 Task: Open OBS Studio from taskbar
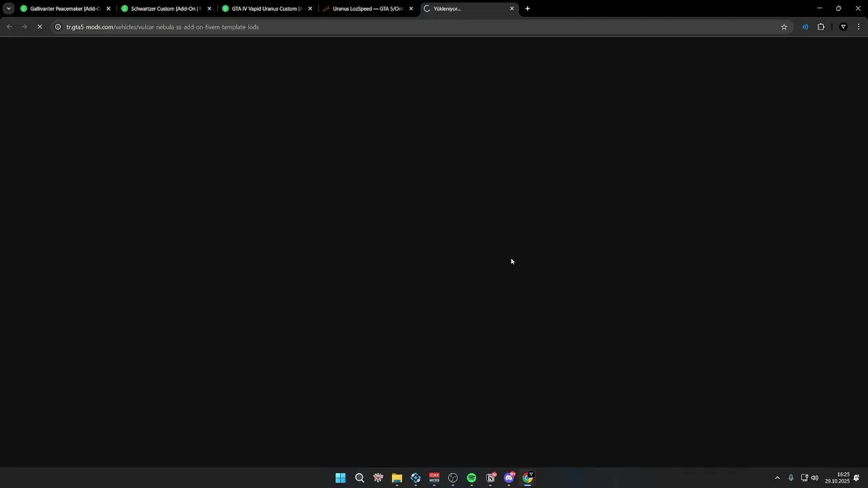click(453, 478)
